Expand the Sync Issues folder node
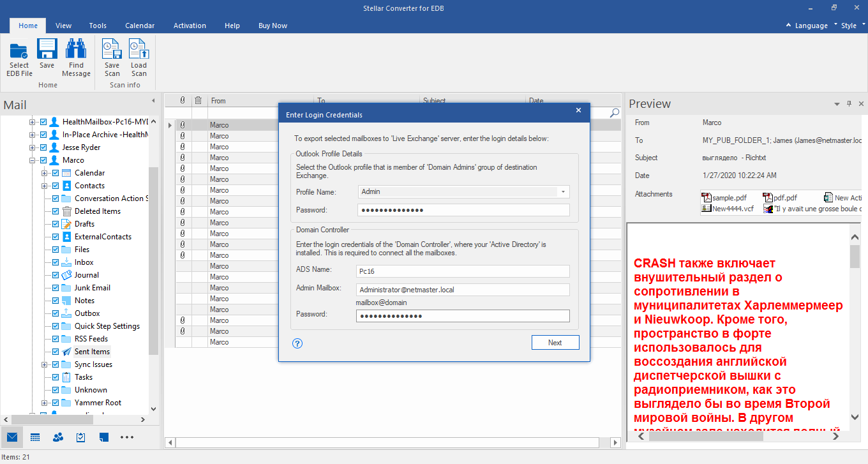This screenshot has height=464, width=868. (45, 364)
